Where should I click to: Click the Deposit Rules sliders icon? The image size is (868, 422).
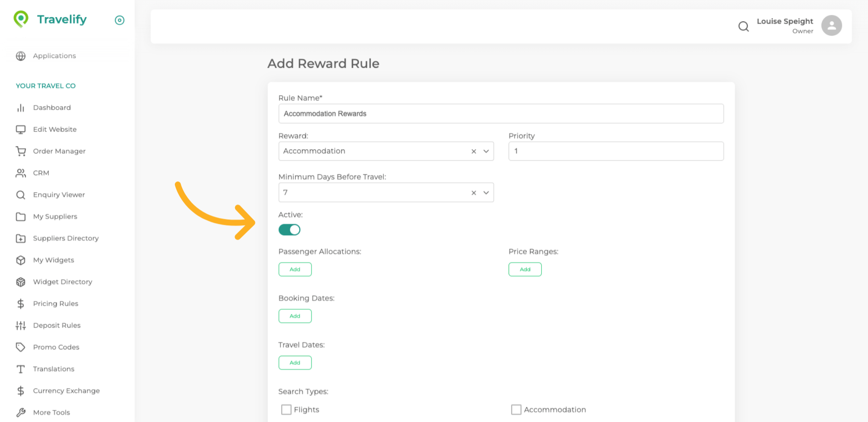(21, 325)
